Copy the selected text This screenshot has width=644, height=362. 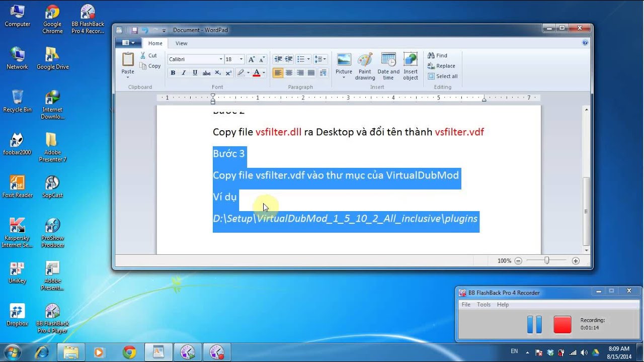point(150,66)
